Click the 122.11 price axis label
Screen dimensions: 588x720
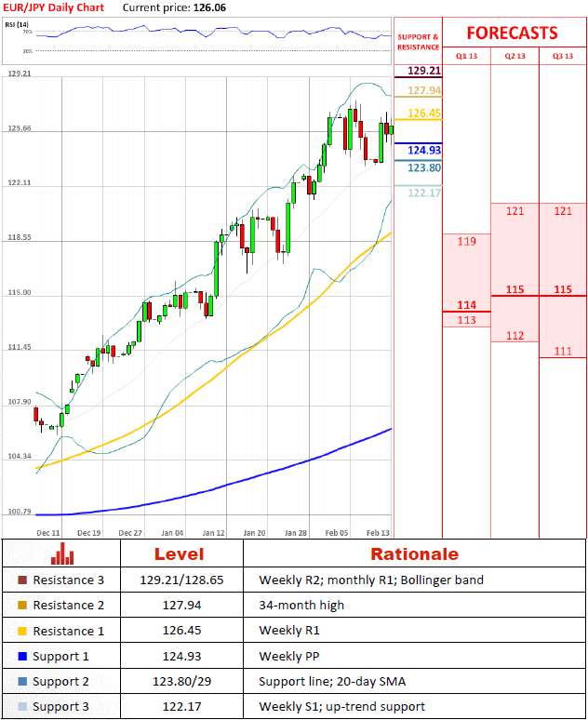(20, 182)
